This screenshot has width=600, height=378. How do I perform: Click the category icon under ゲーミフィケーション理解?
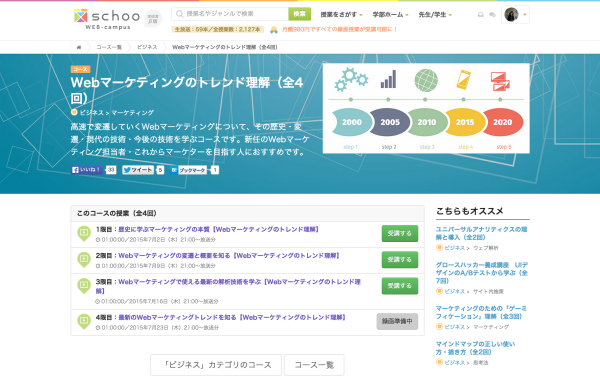tap(439, 327)
